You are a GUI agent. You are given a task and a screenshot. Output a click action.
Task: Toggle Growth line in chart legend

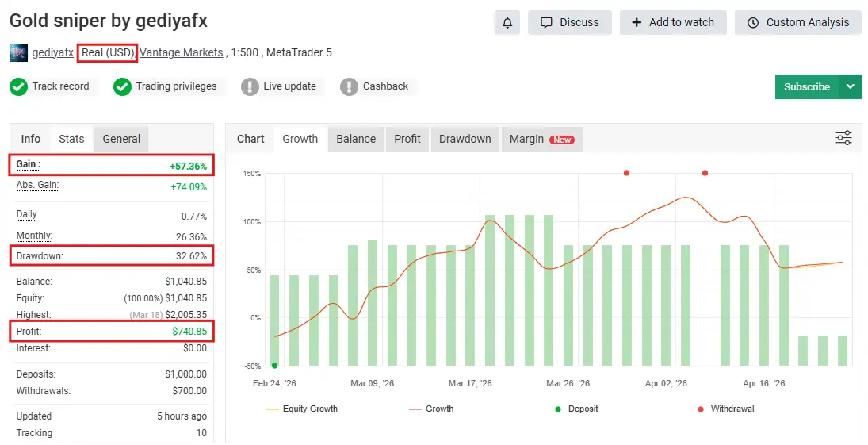point(430,409)
